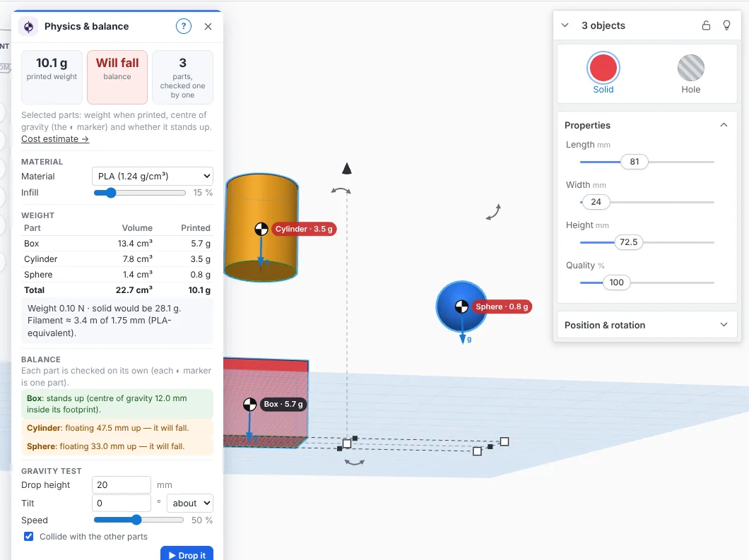
Task: Click the Box centre of gravity marker
Action: (250, 405)
